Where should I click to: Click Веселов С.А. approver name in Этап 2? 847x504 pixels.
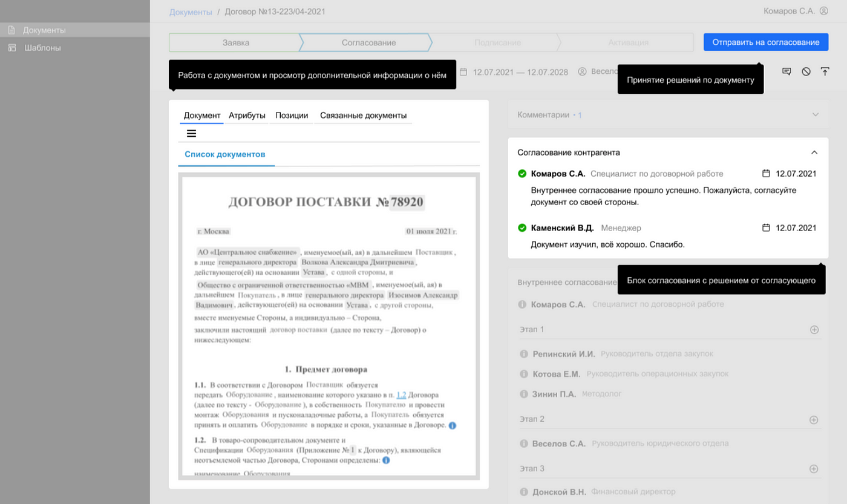pos(559,443)
